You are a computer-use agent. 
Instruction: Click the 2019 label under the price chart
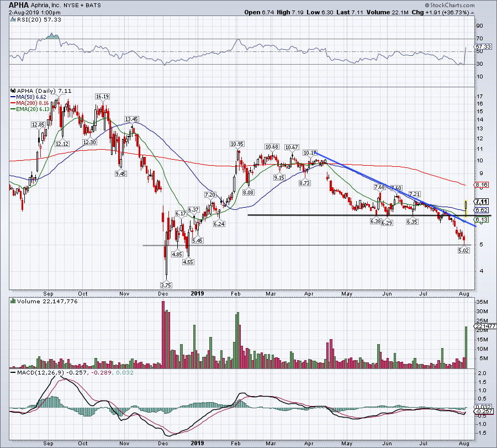coord(197,293)
